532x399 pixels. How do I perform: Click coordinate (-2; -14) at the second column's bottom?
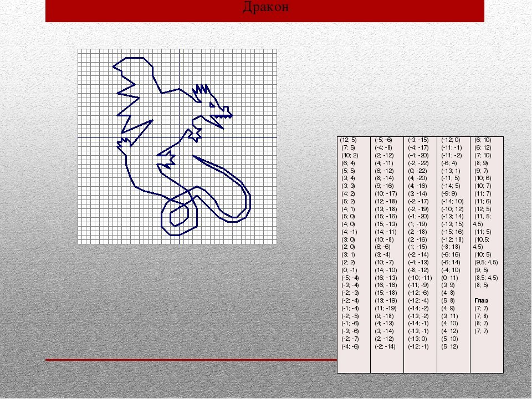[x=385, y=346]
